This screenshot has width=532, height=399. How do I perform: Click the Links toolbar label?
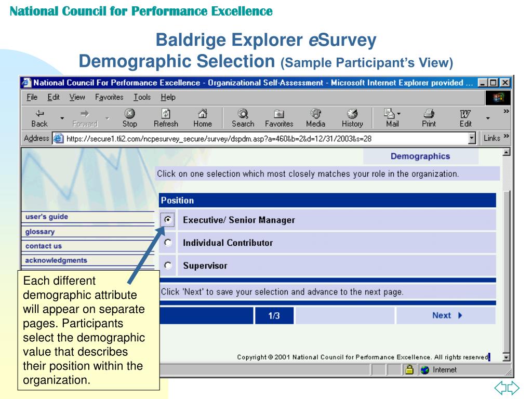click(x=492, y=138)
